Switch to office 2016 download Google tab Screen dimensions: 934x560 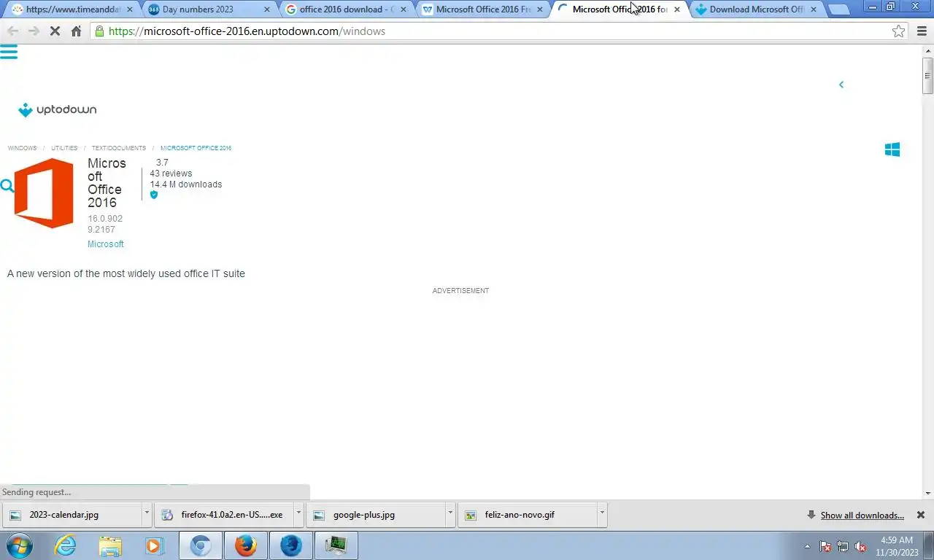pyautogui.click(x=345, y=9)
